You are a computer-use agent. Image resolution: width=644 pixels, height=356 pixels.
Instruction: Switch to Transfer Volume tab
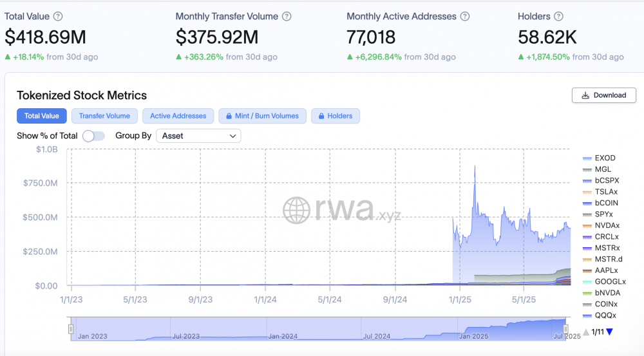coord(104,116)
